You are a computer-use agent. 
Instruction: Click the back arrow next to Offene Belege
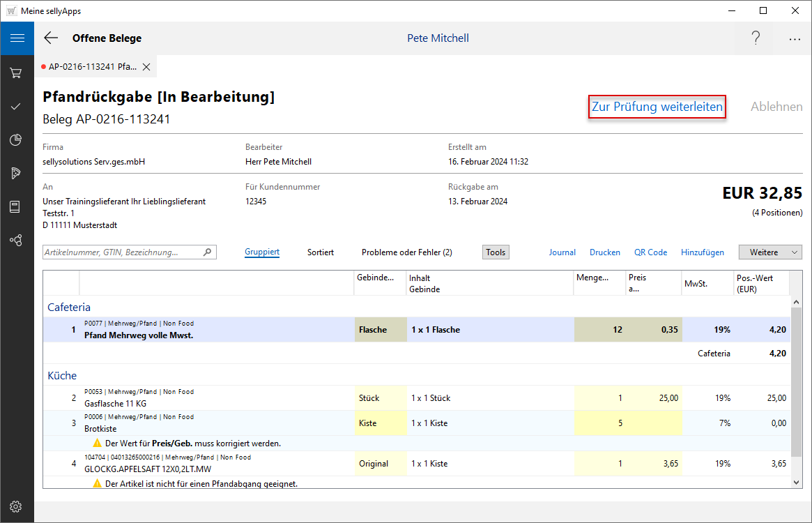click(x=51, y=38)
